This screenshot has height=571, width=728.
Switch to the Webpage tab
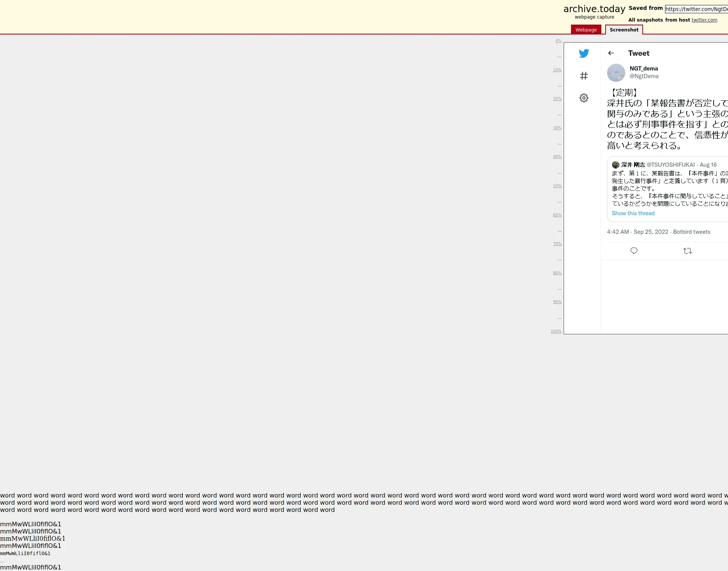(x=586, y=30)
